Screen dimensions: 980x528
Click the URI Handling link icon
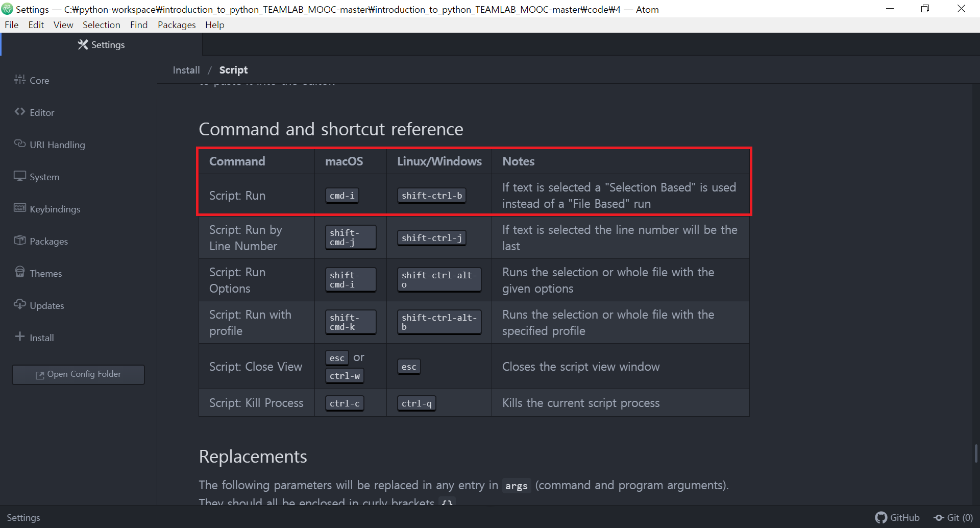pyautogui.click(x=20, y=143)
